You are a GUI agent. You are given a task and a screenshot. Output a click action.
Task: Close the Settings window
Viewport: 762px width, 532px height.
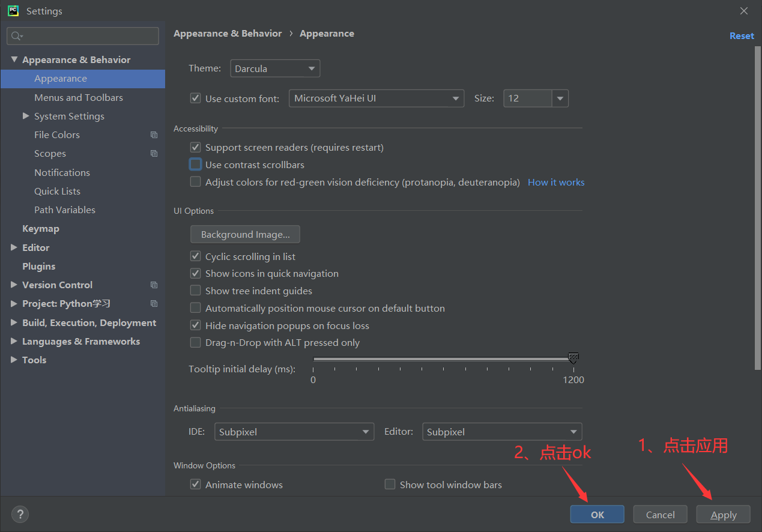click(x=744, y=11)
